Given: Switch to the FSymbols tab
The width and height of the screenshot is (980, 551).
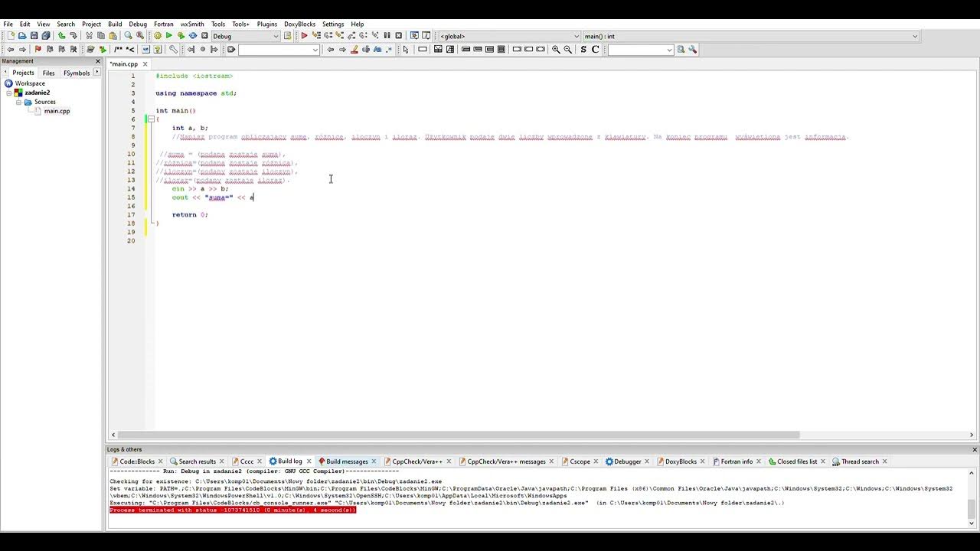Looking at the screenshot, I should 77,73.
